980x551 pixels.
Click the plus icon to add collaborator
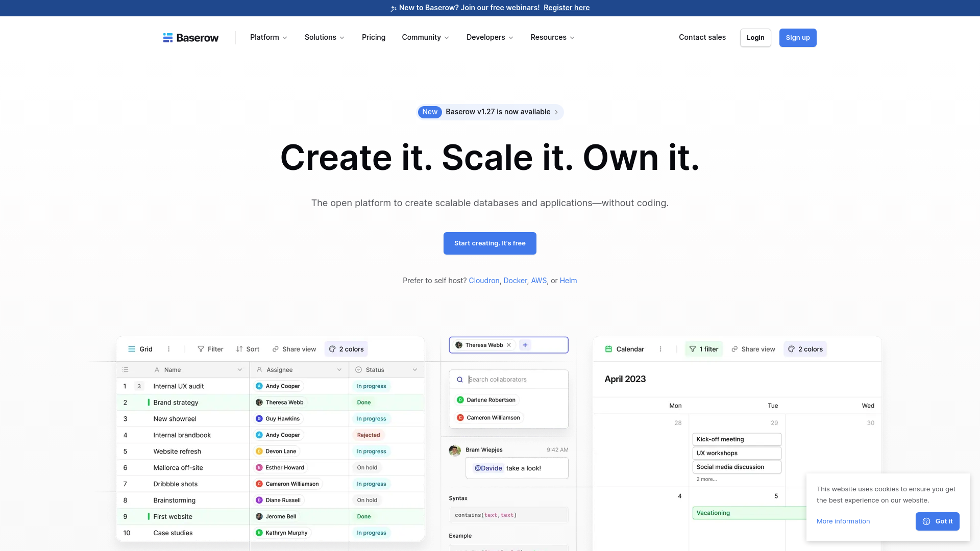pyautogui.click(x=525, y=345)
